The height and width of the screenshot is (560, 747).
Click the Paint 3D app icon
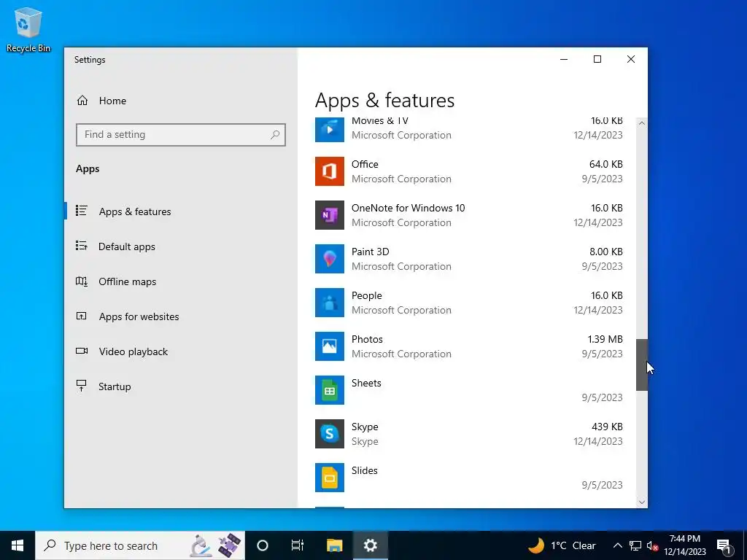(x=329, y=259)
